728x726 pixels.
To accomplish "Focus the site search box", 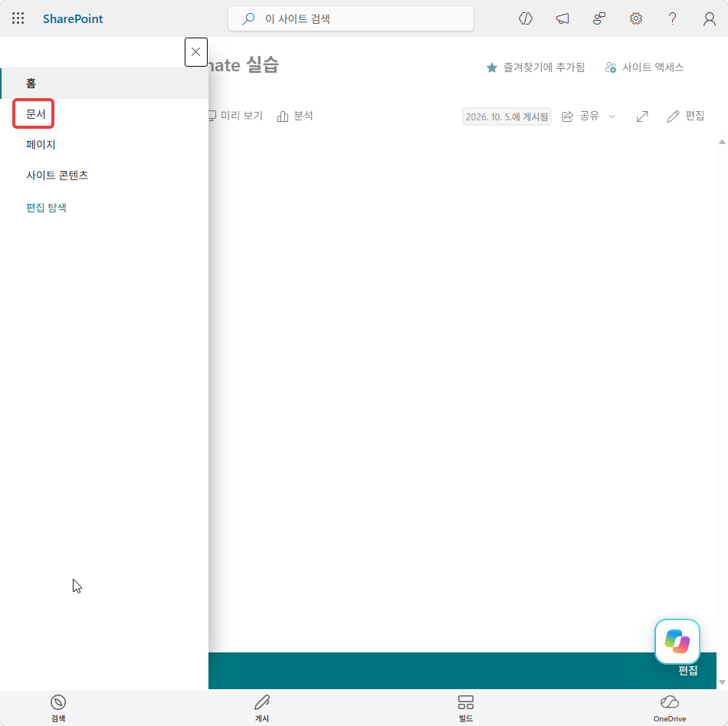I will (x=350, y=18).
